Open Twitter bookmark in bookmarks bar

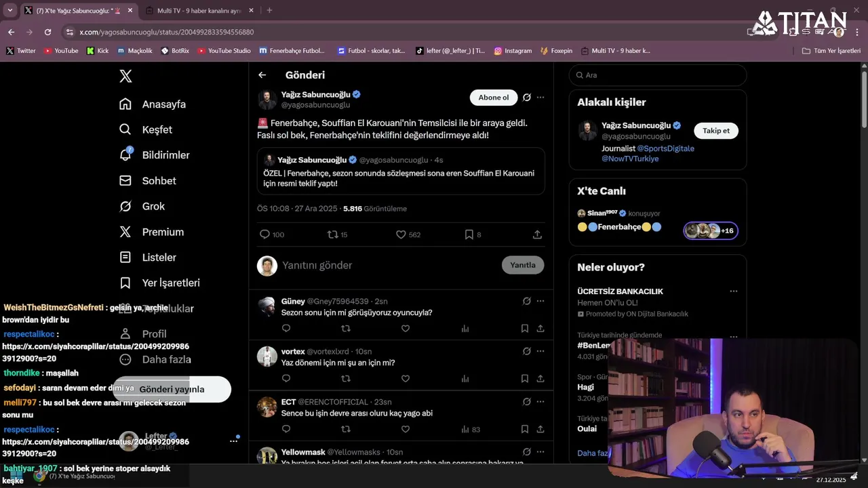pyautogui.click(x=20, y=51)
